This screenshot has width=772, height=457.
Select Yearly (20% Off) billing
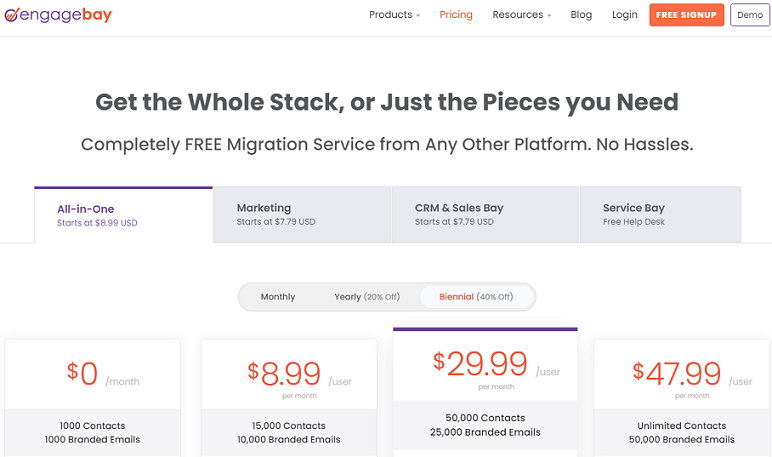pyautogui.click(x=367, y=297)
